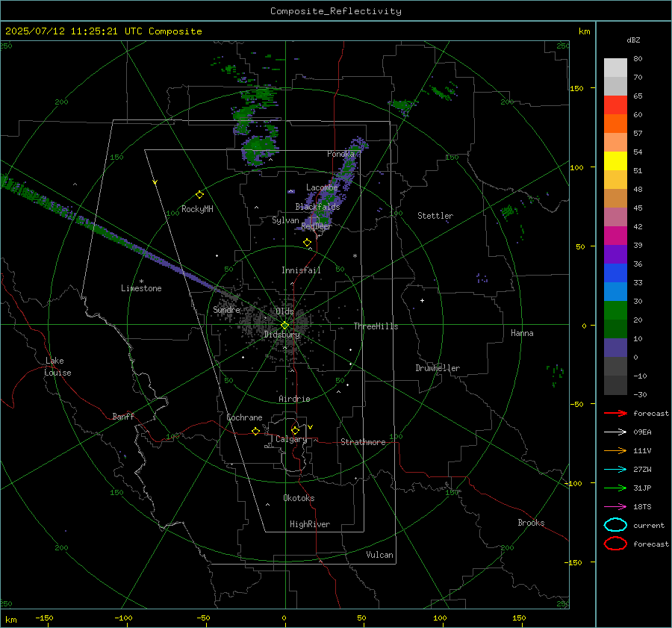The image size is (672, 628).
Task: Select the Okotoks label
Action: (x=299, y=498)
